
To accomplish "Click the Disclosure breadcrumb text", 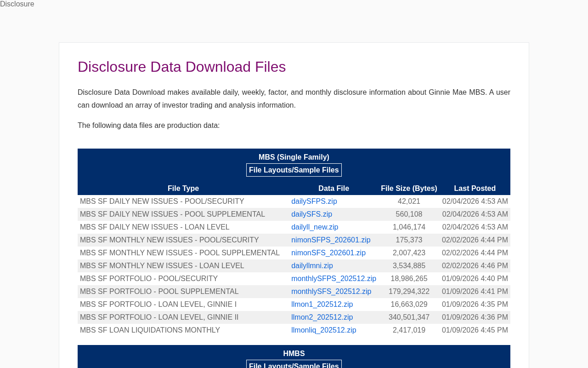I will click(17, 4).
